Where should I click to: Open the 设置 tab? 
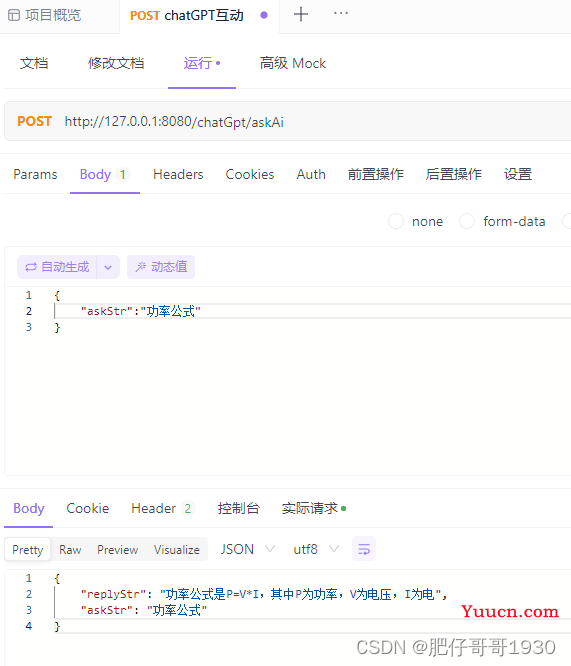(518, 174)
